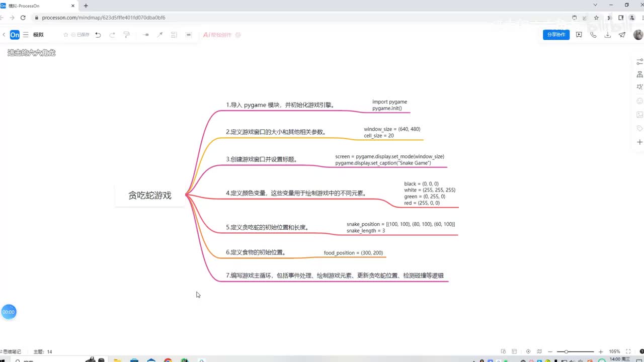Click the plus icon in right sidebar
Viewport: 644px width, 362px height.
coord(640,142)
